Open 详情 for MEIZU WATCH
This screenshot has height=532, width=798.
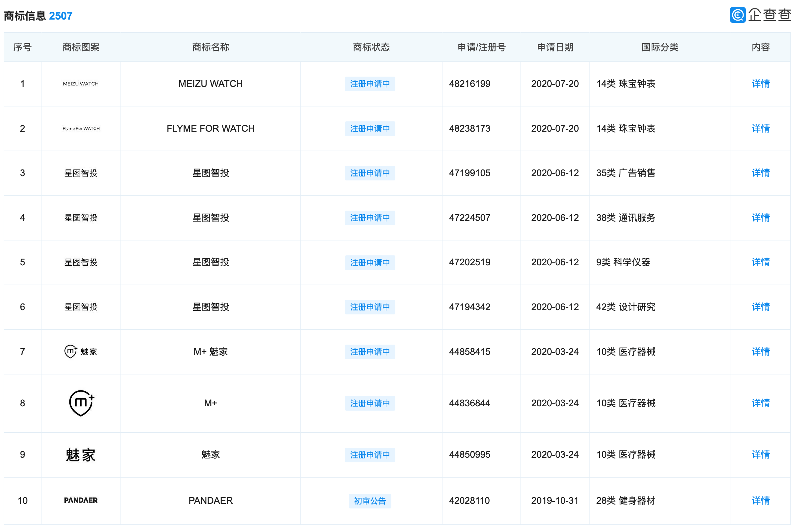(x=760, y=84)
